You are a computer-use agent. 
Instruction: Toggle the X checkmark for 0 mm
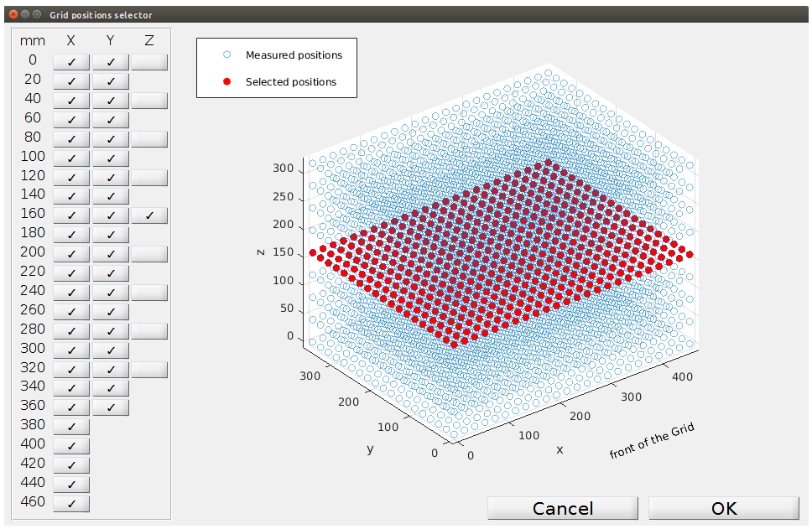71,62
